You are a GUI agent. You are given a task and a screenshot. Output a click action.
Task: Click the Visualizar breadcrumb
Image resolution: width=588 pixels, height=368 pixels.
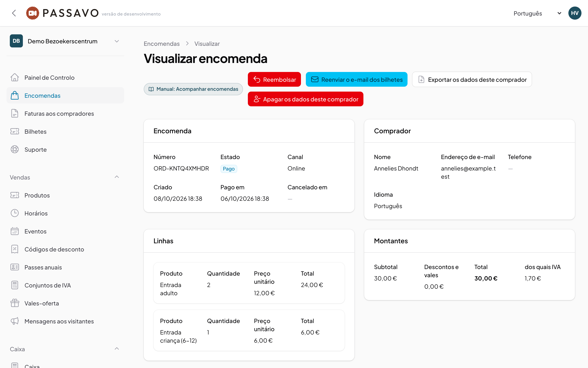pos(207,44)
